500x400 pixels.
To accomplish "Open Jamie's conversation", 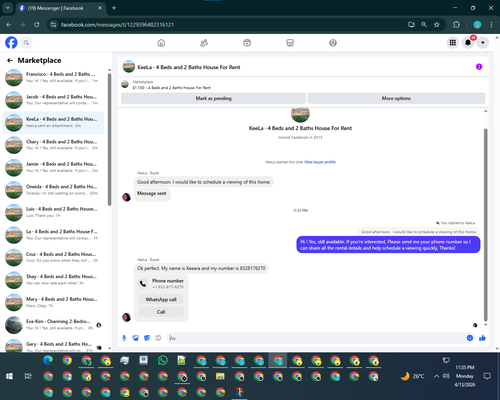I will click(x=53, y=167).
